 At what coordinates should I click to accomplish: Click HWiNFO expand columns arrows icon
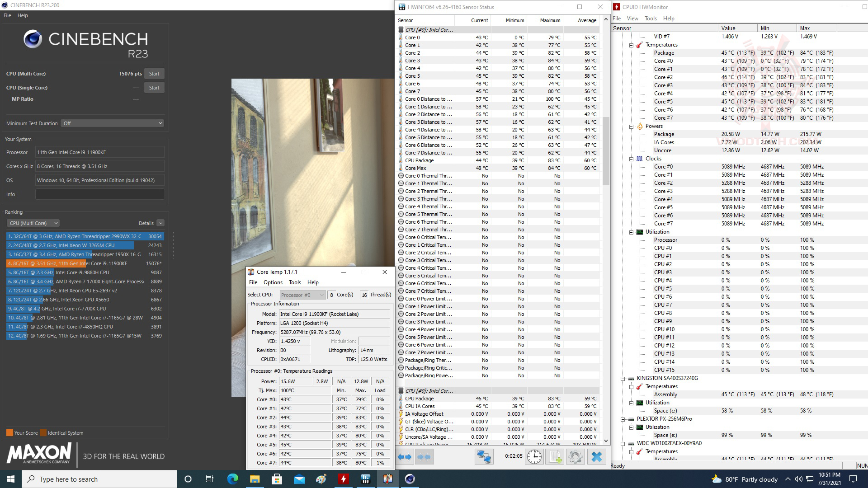click(x=405, y=457)
